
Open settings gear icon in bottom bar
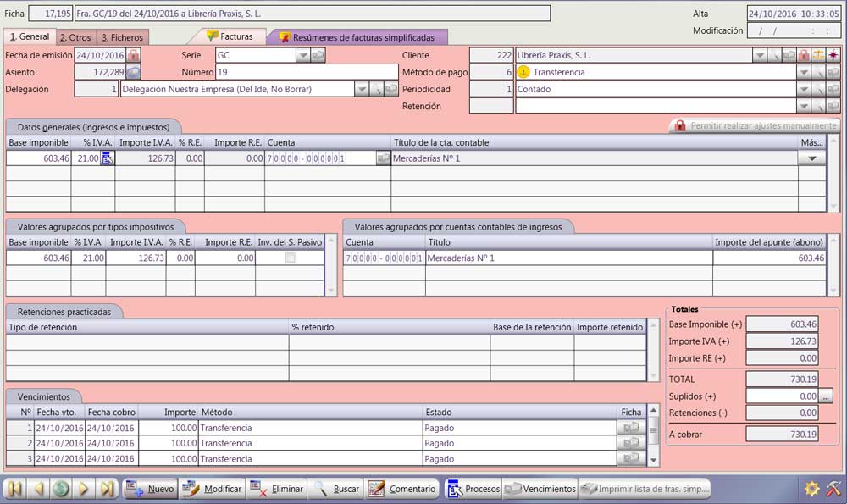(811, 489)
